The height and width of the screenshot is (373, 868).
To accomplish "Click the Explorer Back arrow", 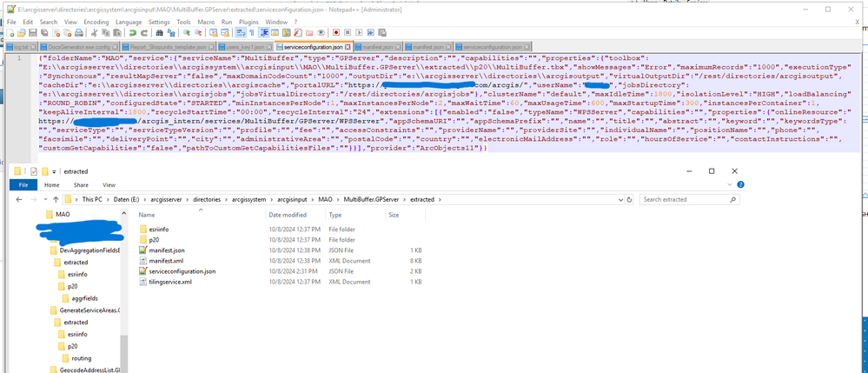I will click(19, 199).
